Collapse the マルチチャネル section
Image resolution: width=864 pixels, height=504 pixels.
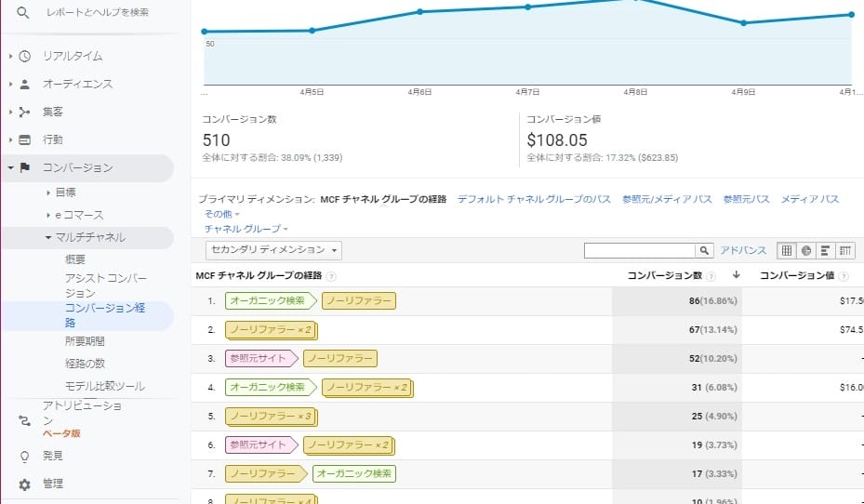coord(48,237)
